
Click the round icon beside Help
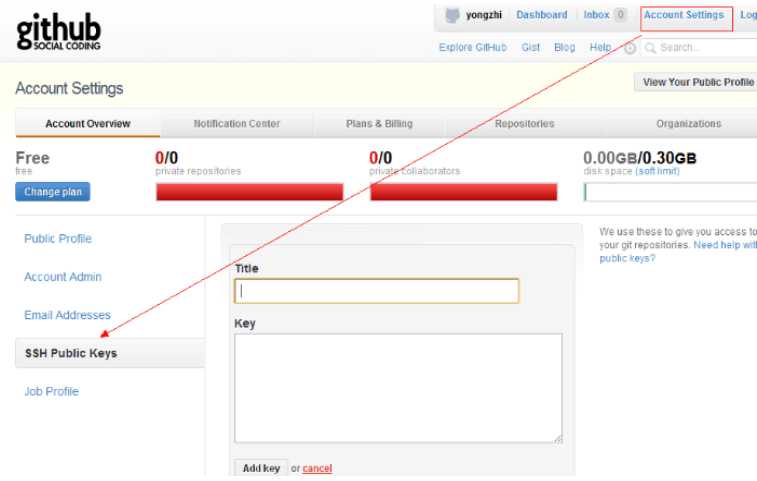click(x=630, y=48)
